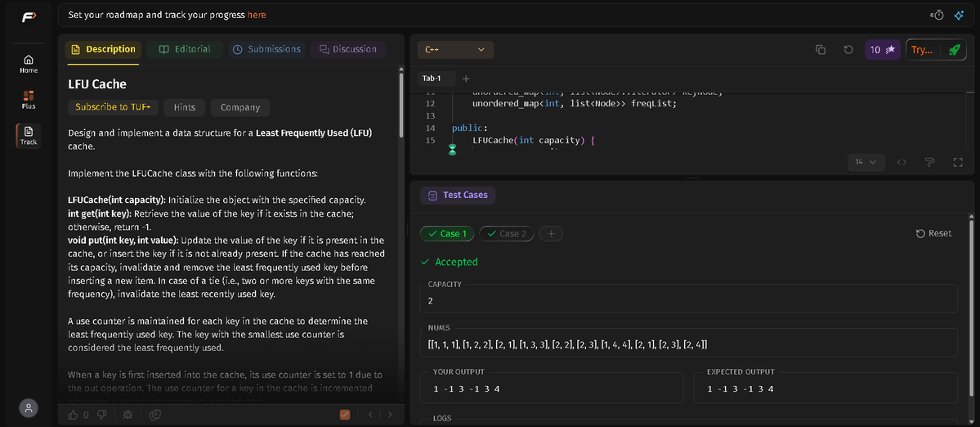Enter fullscreen editor mode
Image resolution: width=980 pixels, height=427 pixels.
coord(957,163)
